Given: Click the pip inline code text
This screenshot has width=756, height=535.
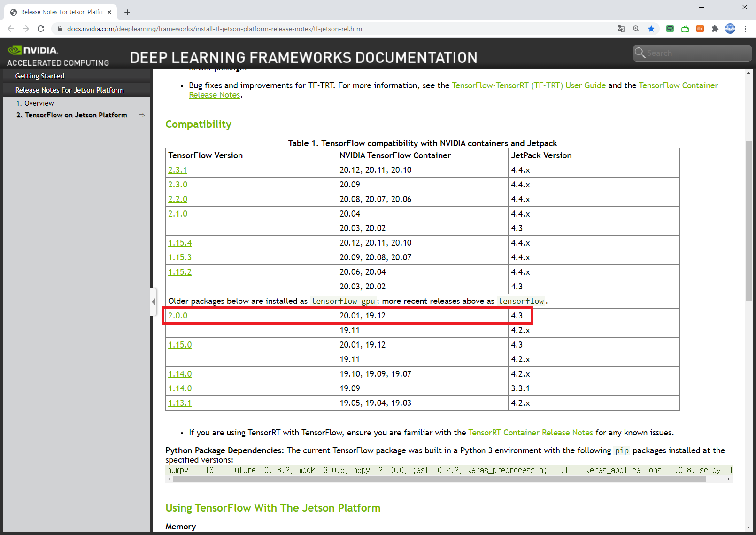Looking at the screenshot, I should pos(622,450).
